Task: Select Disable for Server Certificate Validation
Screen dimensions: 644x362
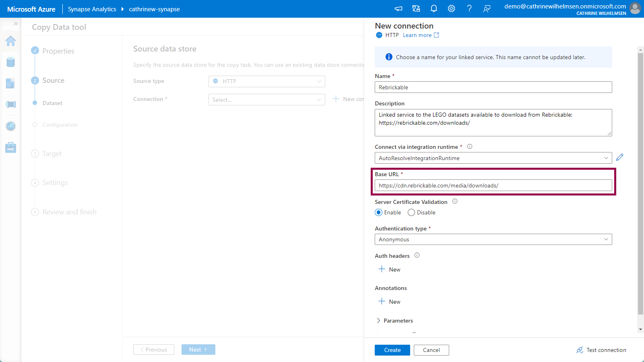Action: (411, 212)
